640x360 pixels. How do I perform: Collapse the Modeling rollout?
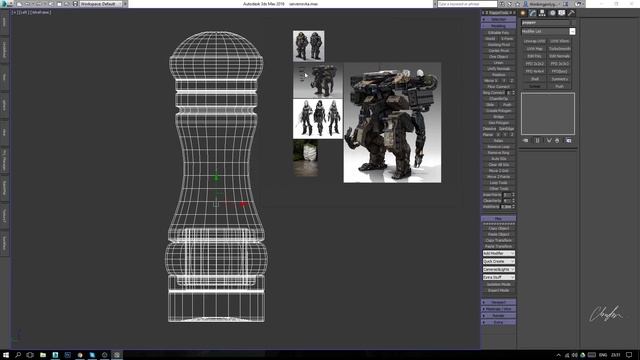(x=498, y=26)
